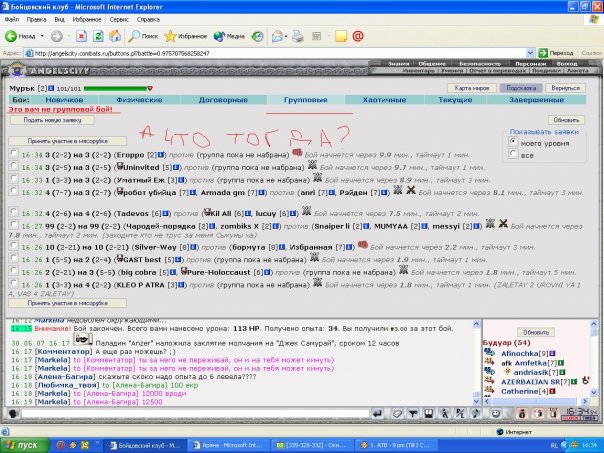Open the Файл menu
Viewport: 604px width, 453px height.
tap(12, 19)
